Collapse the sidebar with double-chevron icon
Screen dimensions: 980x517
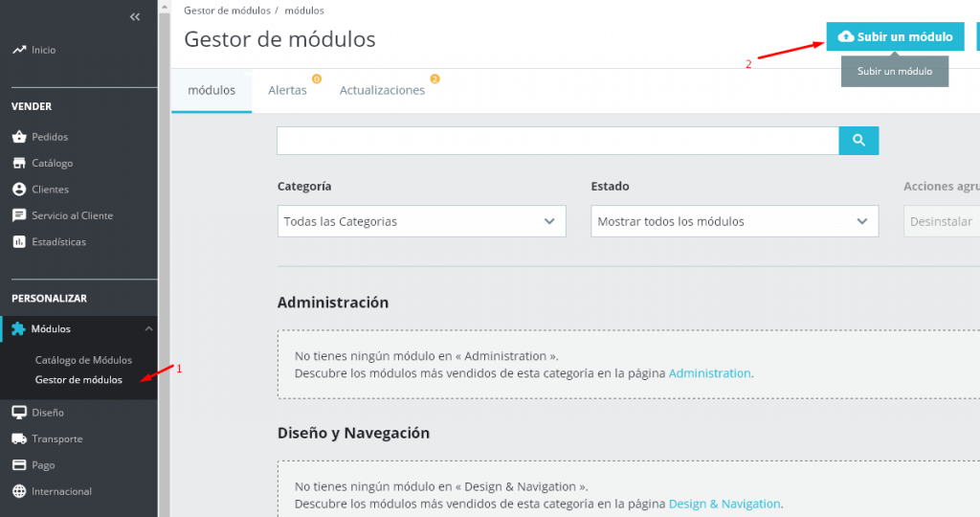point(135,17)
